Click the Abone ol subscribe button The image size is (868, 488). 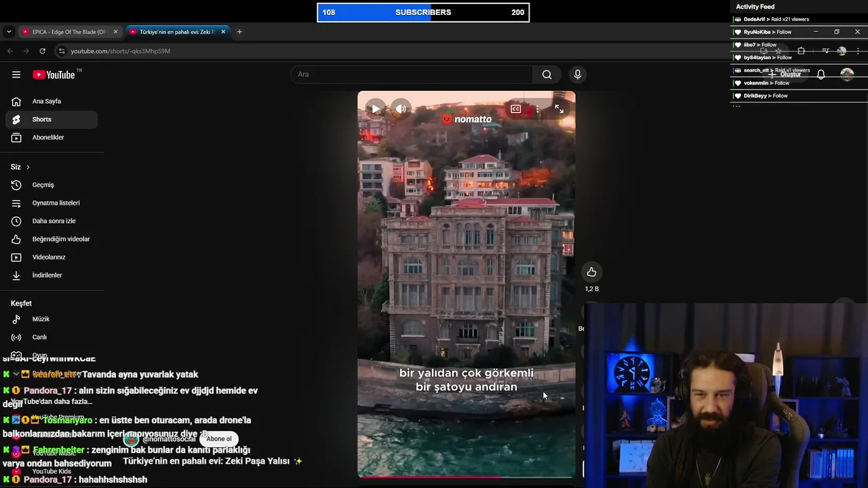click(x=219, y=439)
